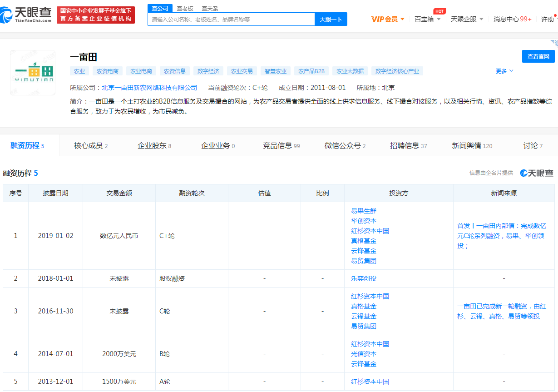The height and width of the screenshot is (392, 558).
Task: Open 云锋基金 in the B轮 row
Action: click(x=364, y=364)
